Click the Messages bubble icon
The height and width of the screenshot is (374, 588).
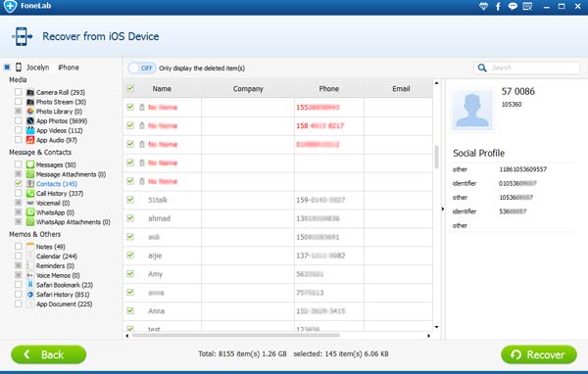(30, 164)
